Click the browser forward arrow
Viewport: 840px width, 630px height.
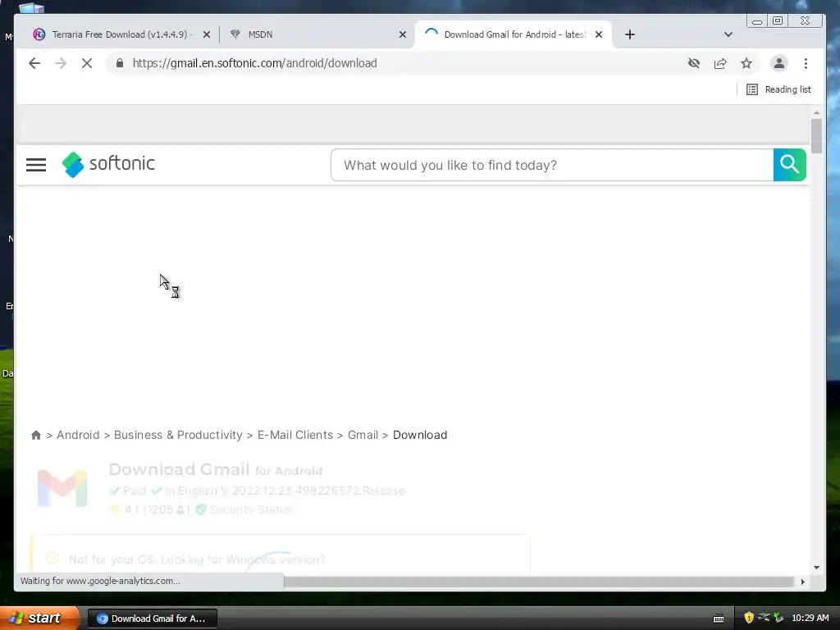(61, 63)
